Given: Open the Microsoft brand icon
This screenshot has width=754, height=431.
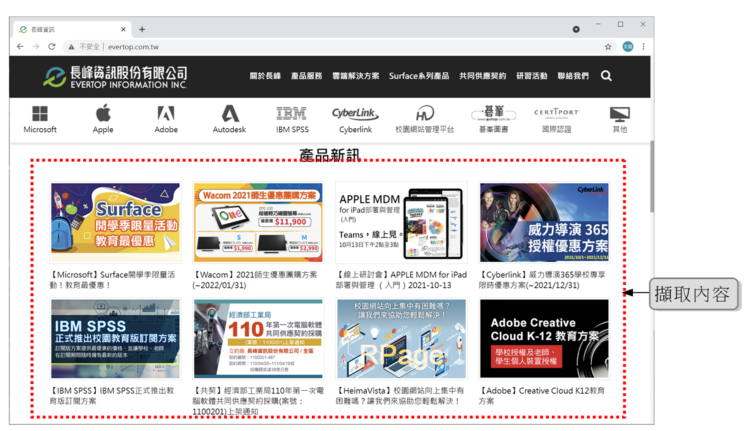Looking at the screenshot, I should coord(40,114).
